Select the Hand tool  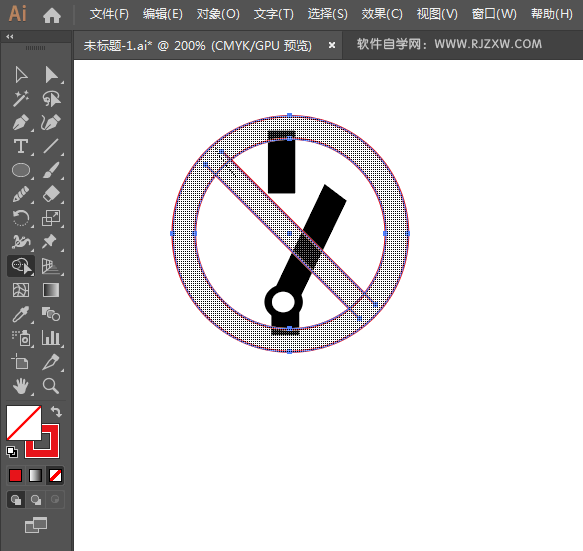(20, 386)
